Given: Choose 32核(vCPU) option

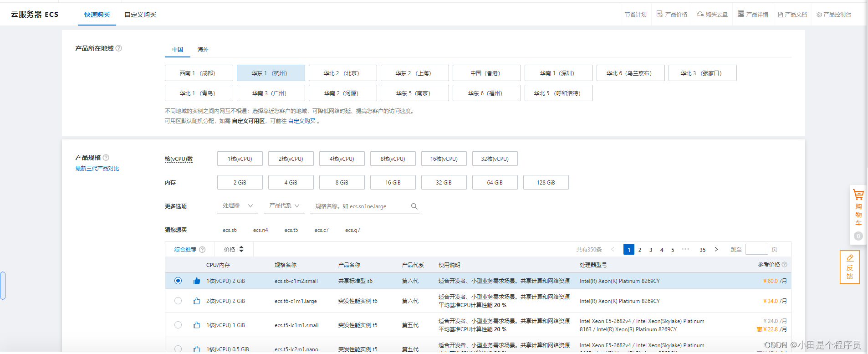Looking at the screenshot, I should 495,159.
